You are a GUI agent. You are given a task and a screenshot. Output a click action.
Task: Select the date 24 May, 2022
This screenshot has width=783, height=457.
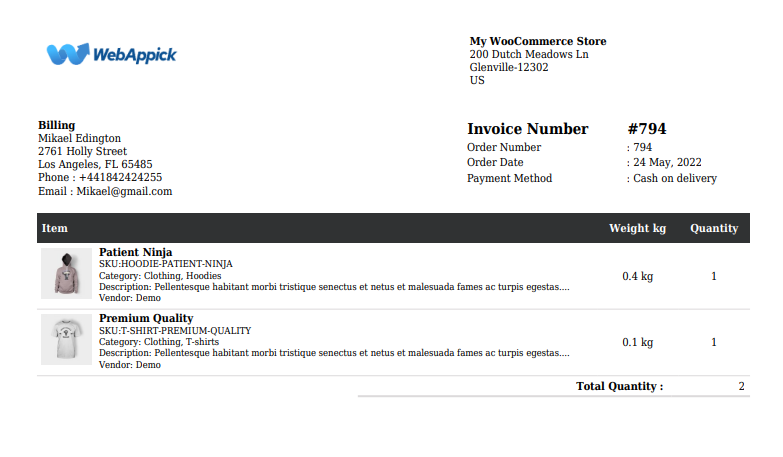click(x=667, y=162)
